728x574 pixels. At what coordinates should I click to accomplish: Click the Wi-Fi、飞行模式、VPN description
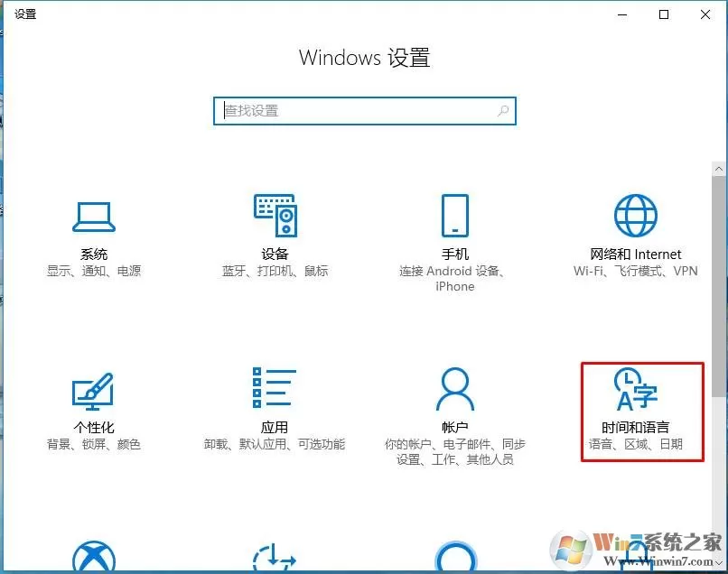(636, 271)
